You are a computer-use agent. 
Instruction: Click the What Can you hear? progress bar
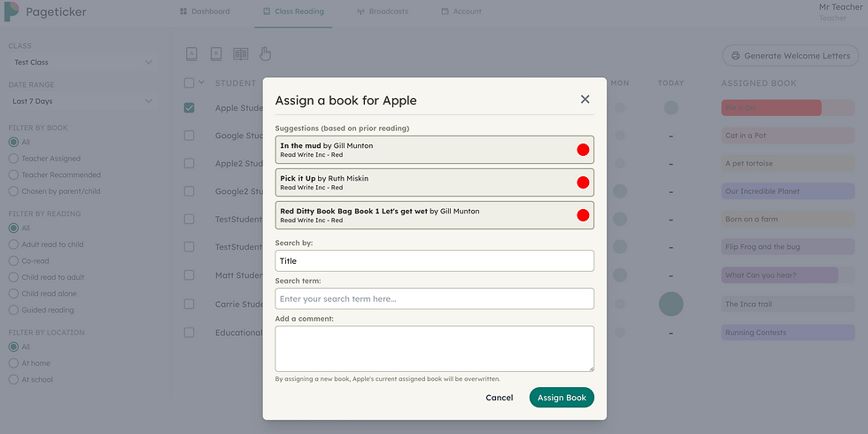[x=787, y=275]
